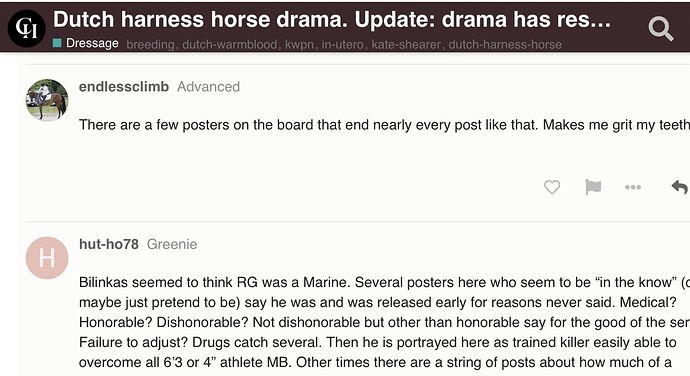Click hut-ho78's post text body
This screenshot has height=376, width=690.
(385, 322)
